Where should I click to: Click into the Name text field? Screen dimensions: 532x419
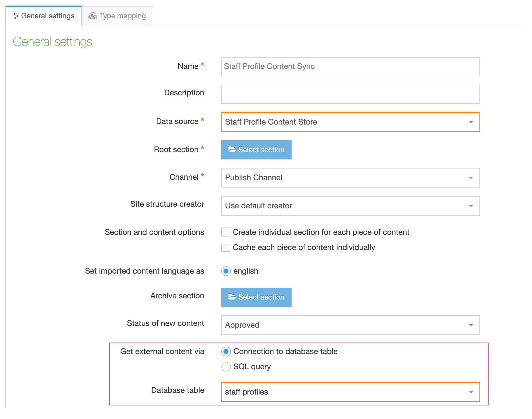click(350, 67)
